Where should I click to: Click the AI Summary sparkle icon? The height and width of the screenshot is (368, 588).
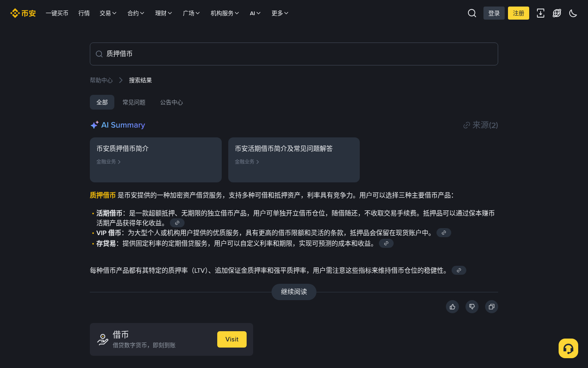[x=94, y=125]
